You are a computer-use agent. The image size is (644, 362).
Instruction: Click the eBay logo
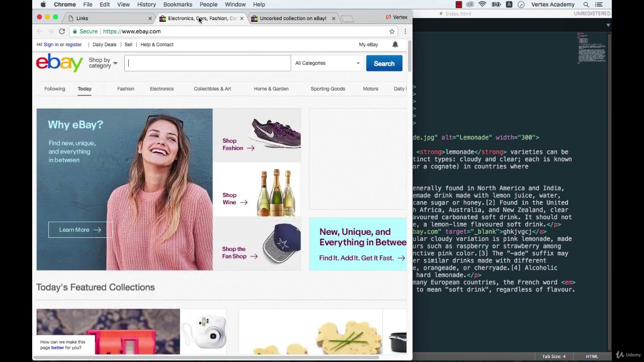tap(59, 63)
